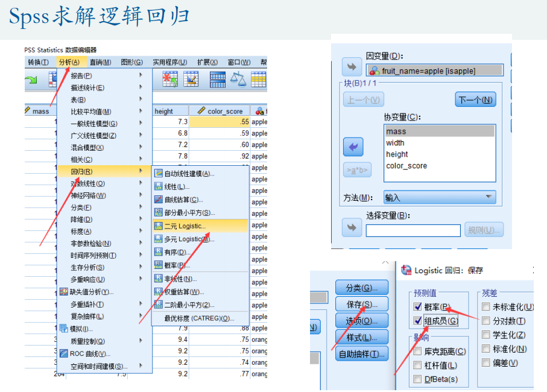Expand the 报告(P) submenu arrow
This screenshot has width=547, height=392.
(x=141, y=75)
